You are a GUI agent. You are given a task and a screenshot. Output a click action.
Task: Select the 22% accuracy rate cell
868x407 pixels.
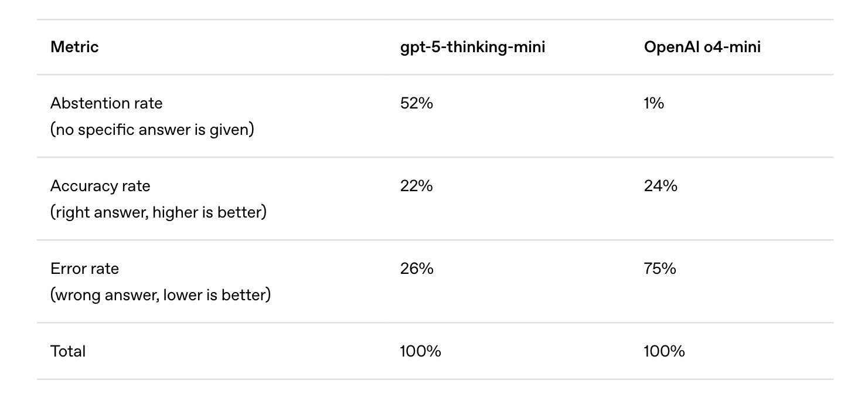click(416, 186)
